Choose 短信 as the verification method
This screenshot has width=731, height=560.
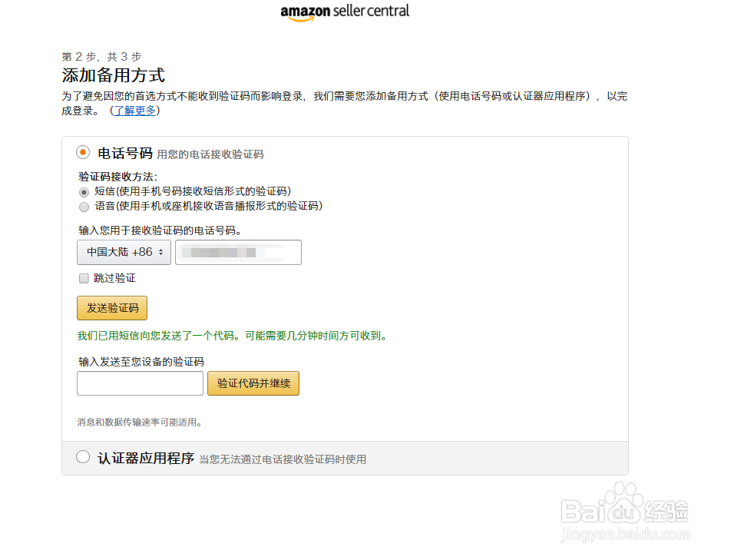(84, 191)
